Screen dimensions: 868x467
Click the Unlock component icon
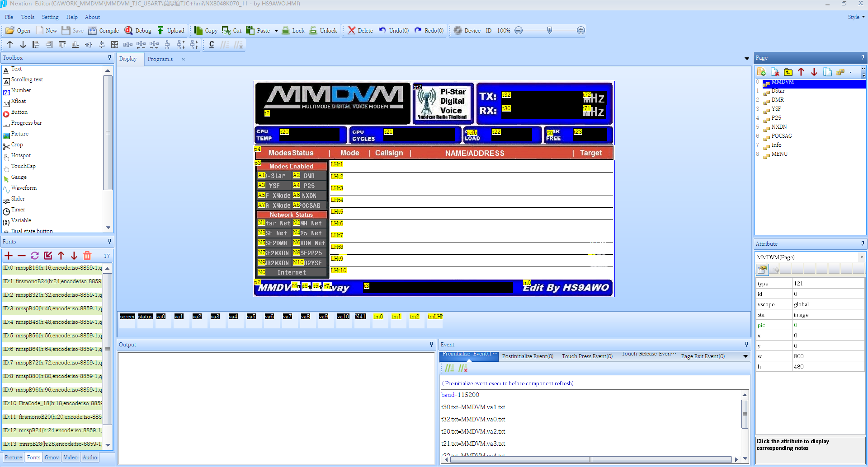tap(313, 30)
